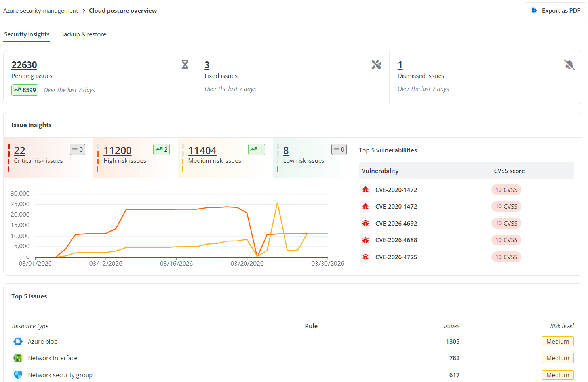Click the Rule column header
This screenshot has height=382, width=588.
(311, 326)
